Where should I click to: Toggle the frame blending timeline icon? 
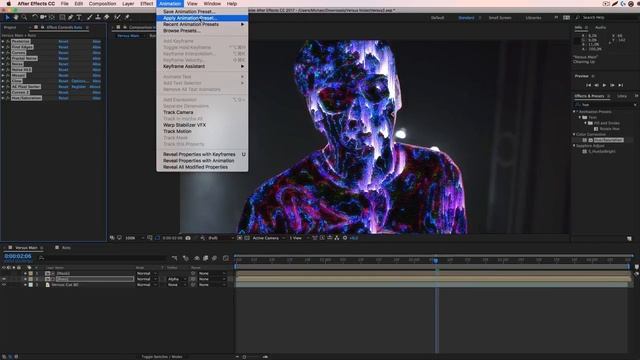click(x=206, y=258)
